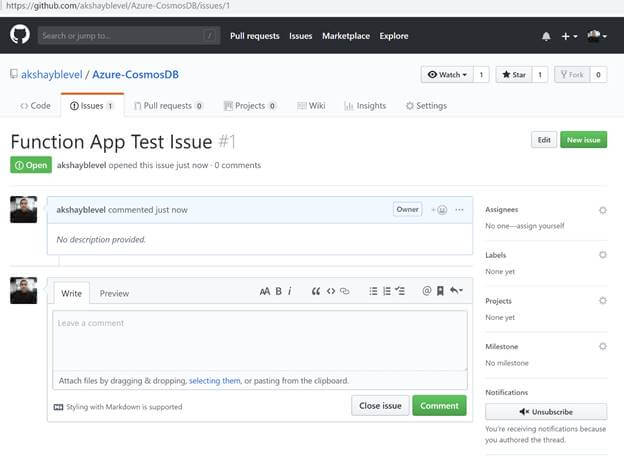Open the comment options ellipsis menu

pos(459,209)
